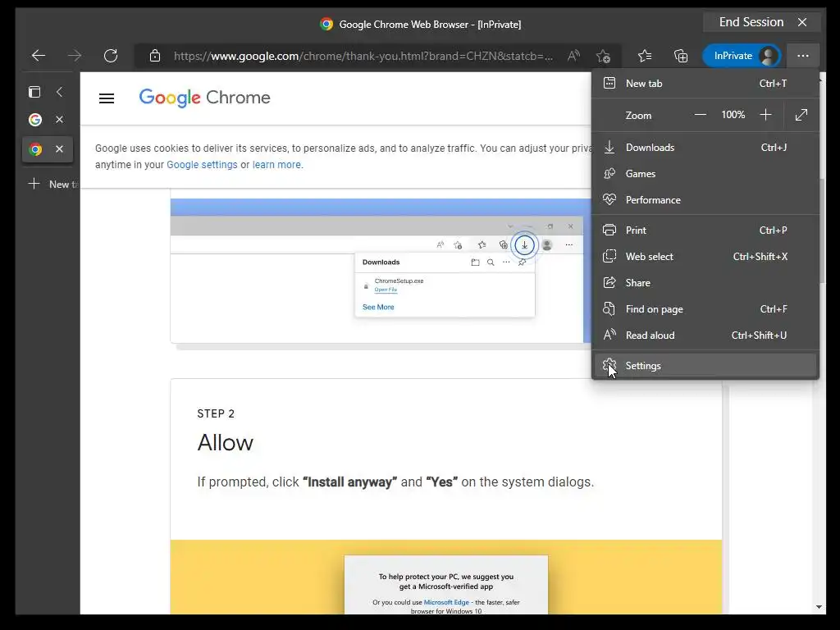
Task: Open a new tab from the sidebar plus button
Action: (34, 184)
